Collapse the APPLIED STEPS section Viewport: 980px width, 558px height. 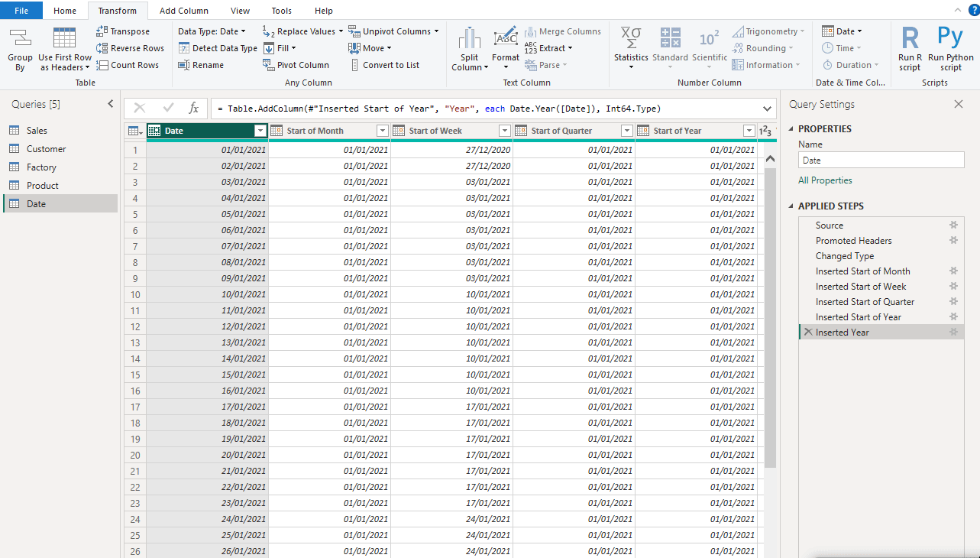point(791,206)
